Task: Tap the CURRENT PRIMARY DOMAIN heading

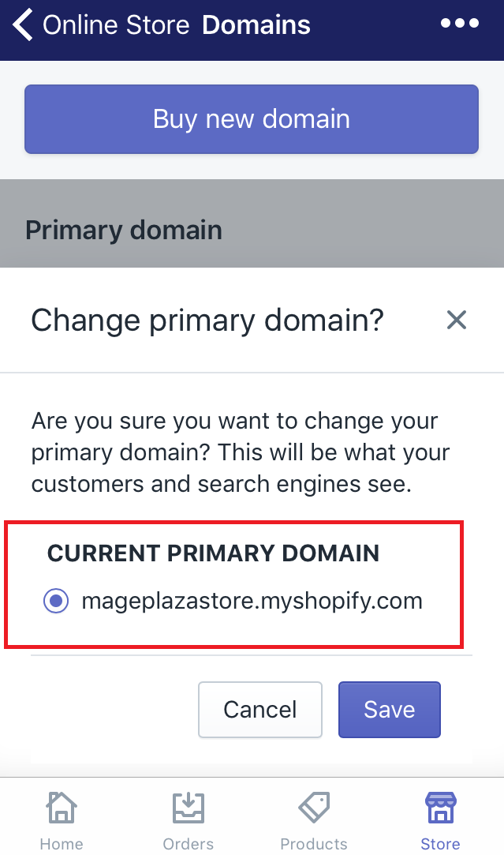Action: (213, 553)
